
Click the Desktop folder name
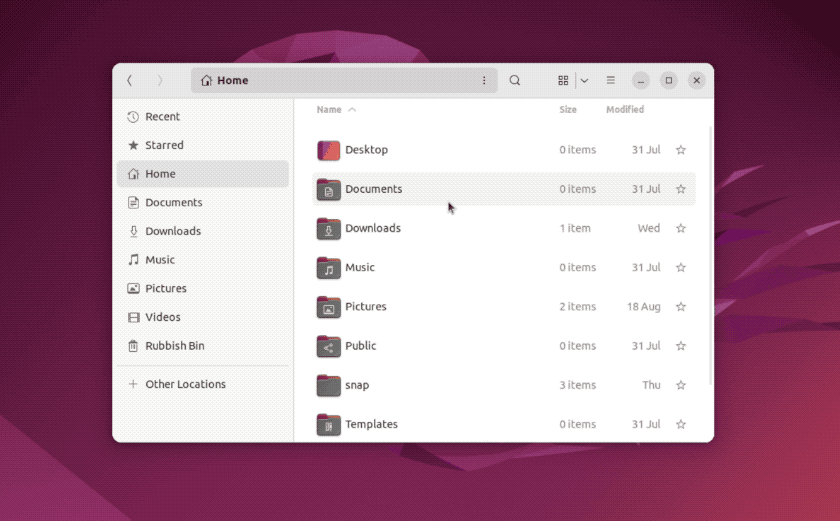click(x=366, y=149)
